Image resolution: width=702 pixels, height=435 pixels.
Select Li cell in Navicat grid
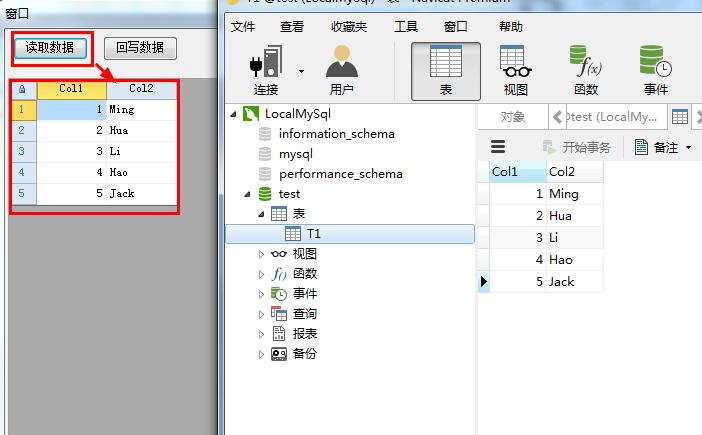point(575,238)
